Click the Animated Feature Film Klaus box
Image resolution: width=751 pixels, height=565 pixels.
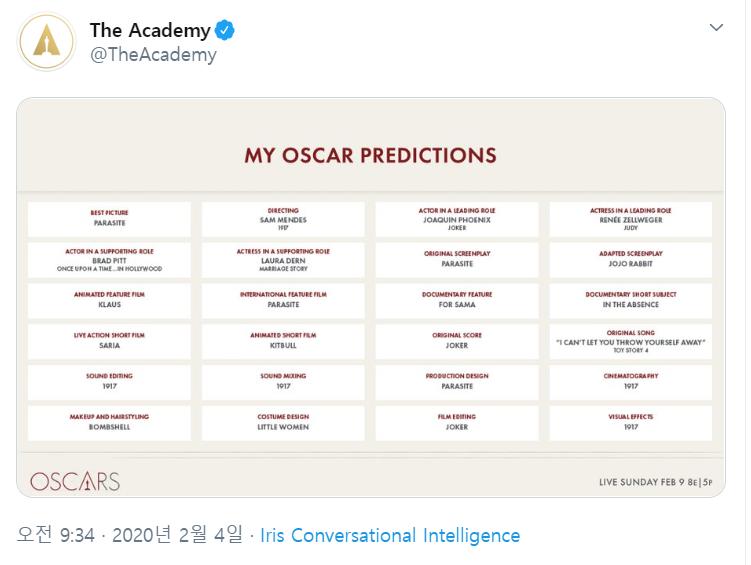[x=109, y=300]
